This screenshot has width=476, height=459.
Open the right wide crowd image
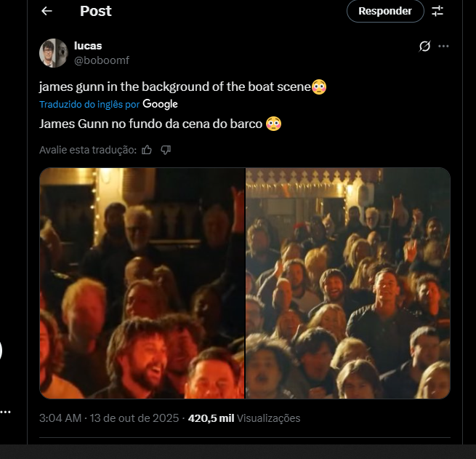(348, 283)
